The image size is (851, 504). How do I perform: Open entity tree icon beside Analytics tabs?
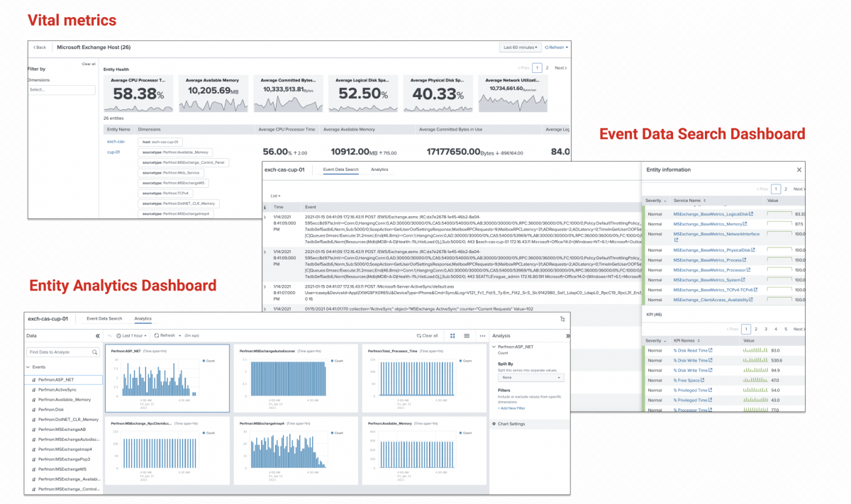(x=562, y=319)
